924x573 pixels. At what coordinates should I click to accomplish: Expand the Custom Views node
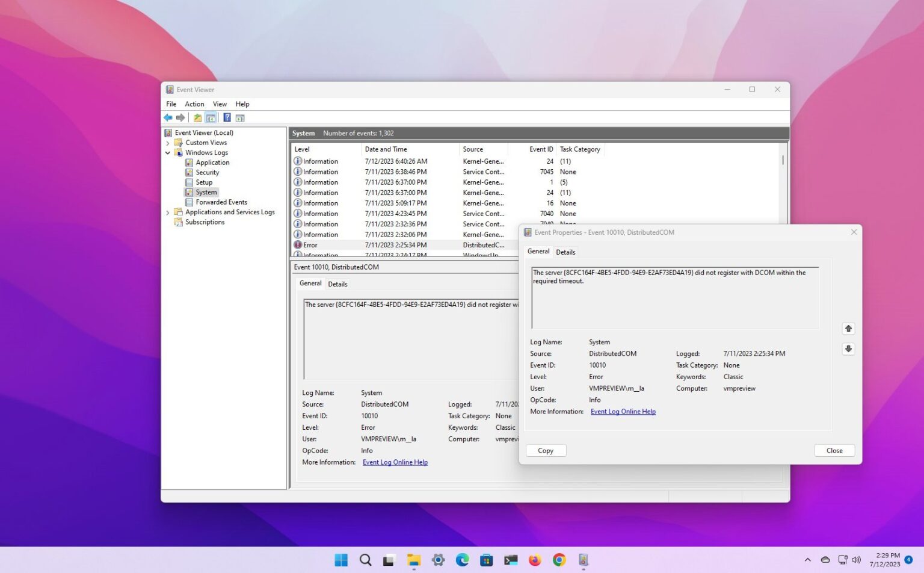pos(168,143)
